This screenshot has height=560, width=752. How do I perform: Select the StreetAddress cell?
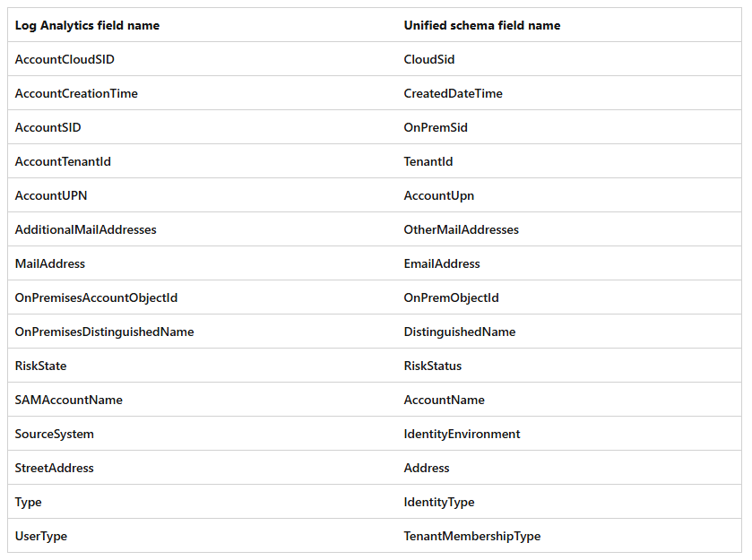coord(54,468)
